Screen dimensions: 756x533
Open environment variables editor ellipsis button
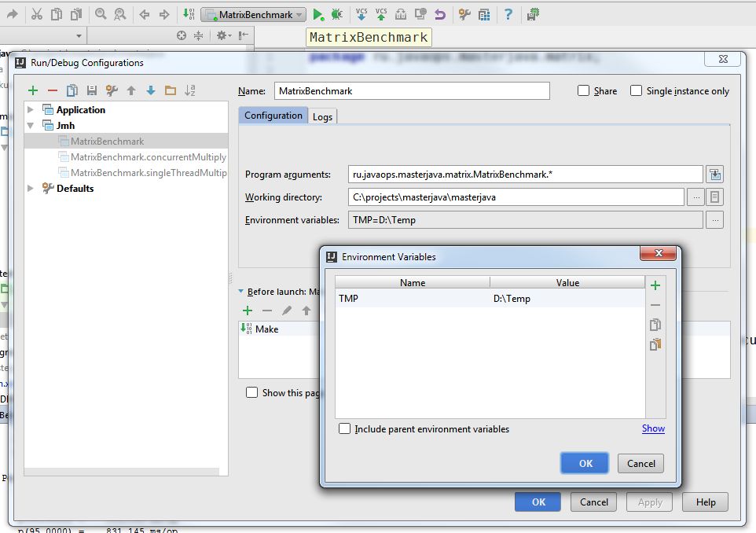click(x=715, y=220)
